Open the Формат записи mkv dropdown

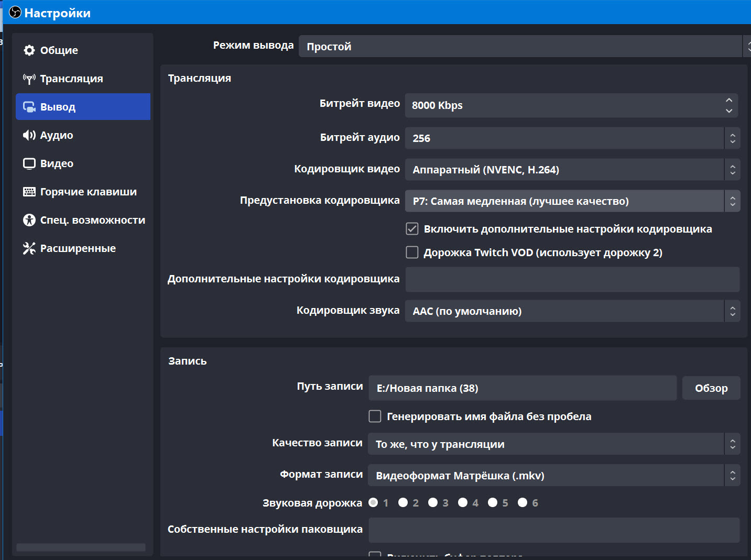point(554,476)
